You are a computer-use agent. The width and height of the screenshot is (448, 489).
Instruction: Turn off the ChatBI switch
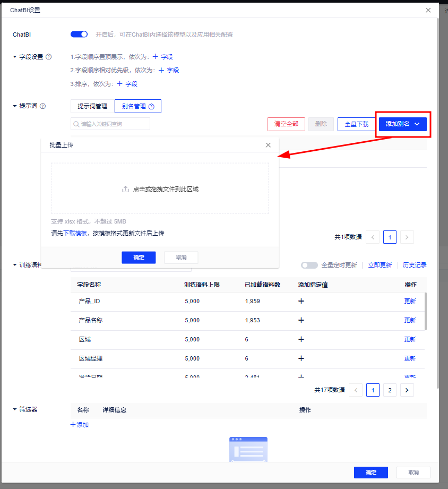coord(79,35)
